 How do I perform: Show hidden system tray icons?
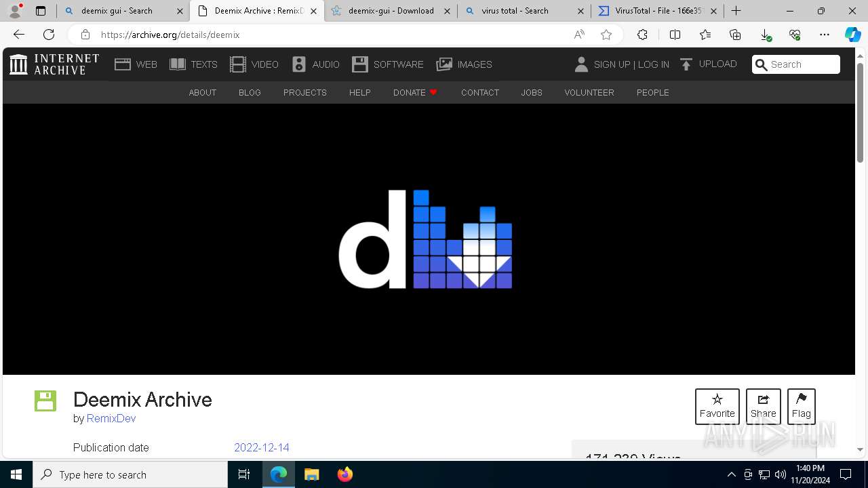tap(732, 474)
